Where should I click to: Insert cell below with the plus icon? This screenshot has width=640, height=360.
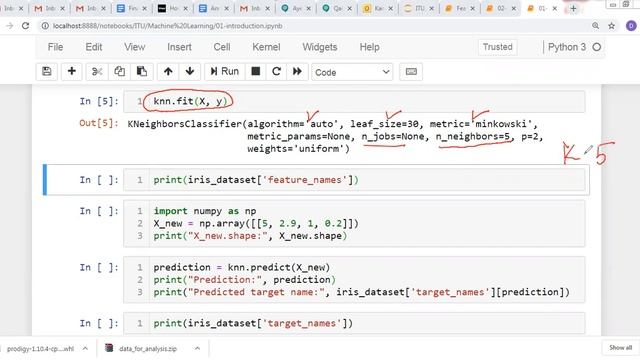point(71,71)
